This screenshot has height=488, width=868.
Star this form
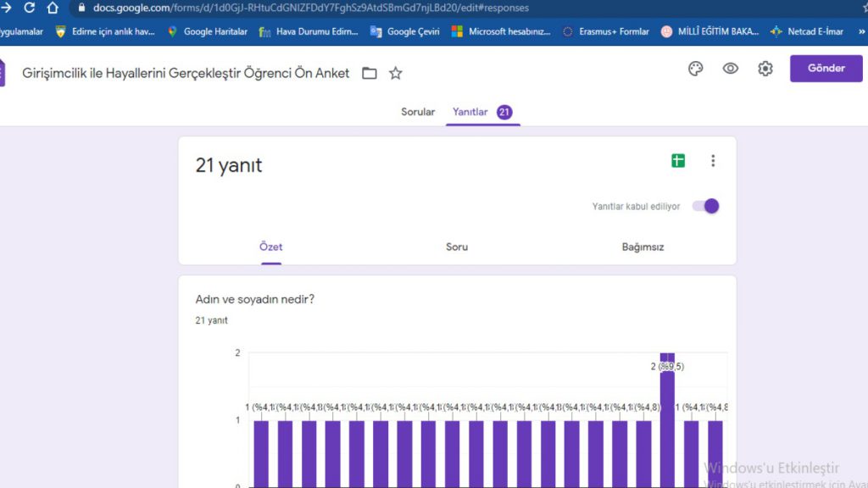396,74
